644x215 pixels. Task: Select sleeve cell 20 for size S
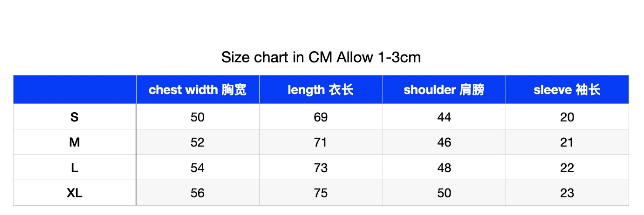(x=567, y=117)
